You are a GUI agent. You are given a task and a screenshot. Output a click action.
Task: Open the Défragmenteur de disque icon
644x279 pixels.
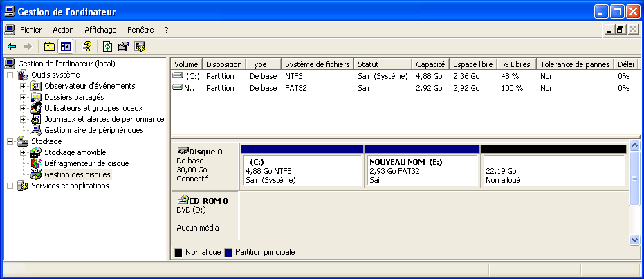tap(36, 163)
